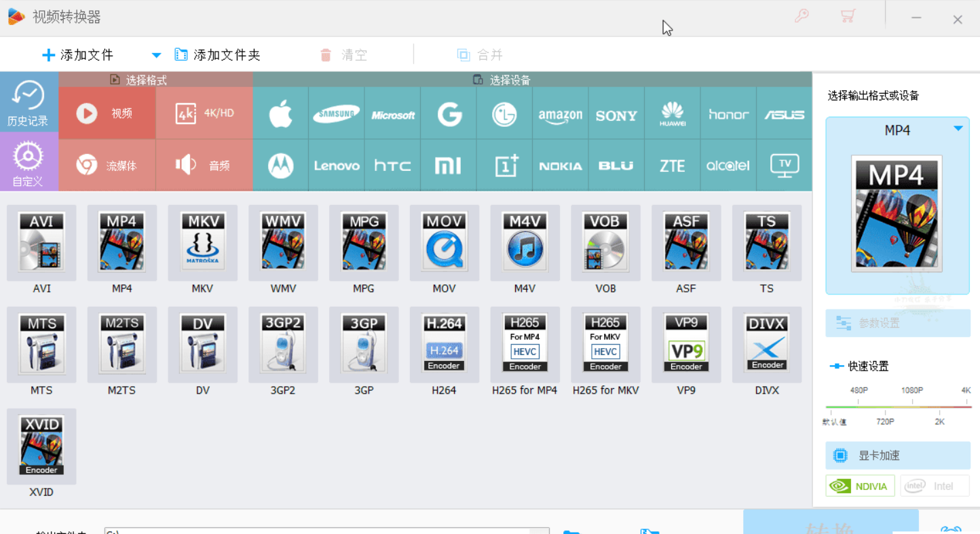Click the 清空 clear button
This screenshot has height=534, width=980.
point(343,55)
